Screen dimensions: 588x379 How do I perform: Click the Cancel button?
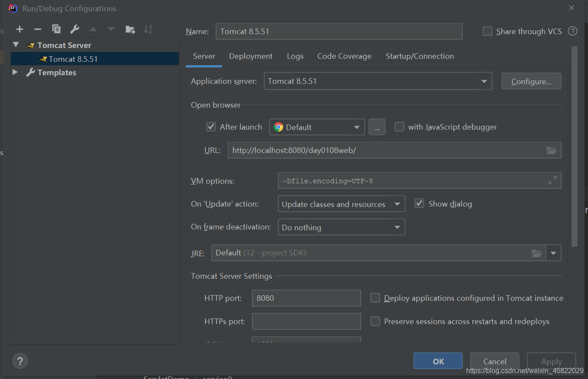click(x=495, y=361)
